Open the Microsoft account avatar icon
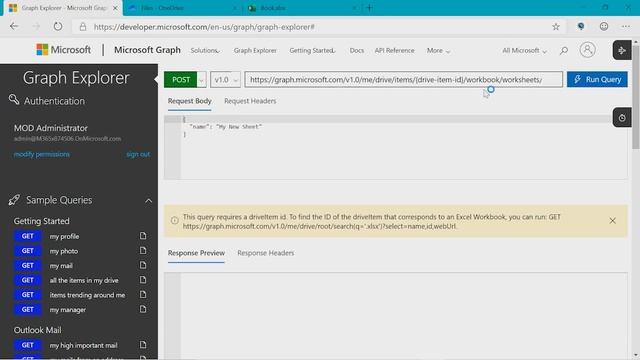Viewport: 640px width, 360px height. coord(587,50)
